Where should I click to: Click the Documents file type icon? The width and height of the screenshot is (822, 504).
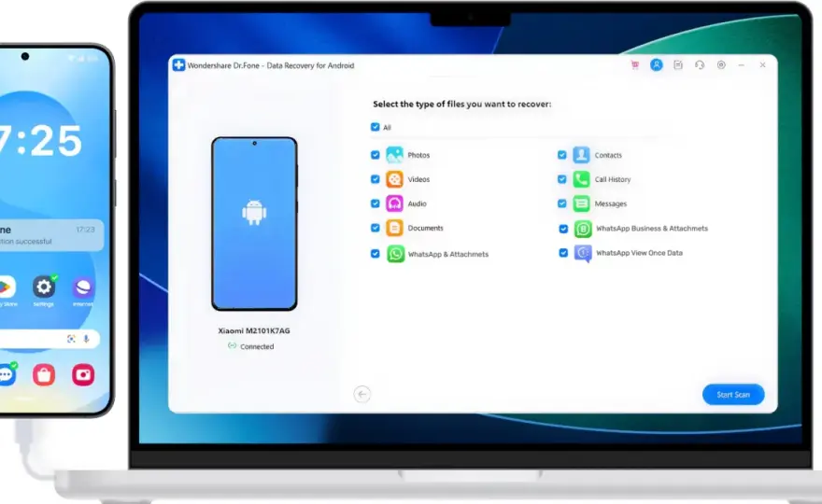(x=395, y=228)
